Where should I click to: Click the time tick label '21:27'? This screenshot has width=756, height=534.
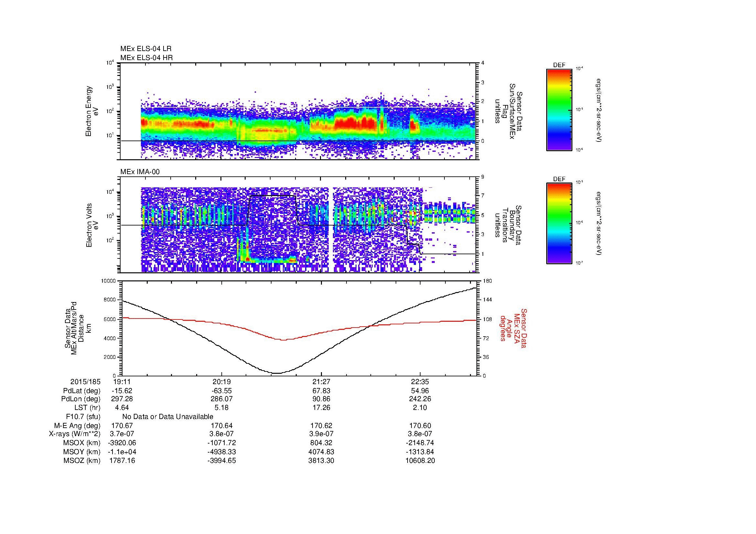[321, 382]
